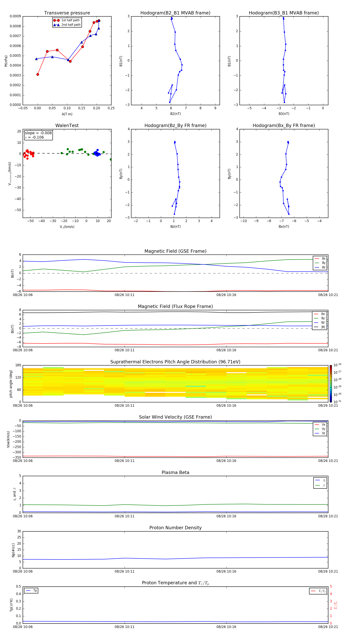Viewport: 351px width, 644px height.
Task: Click the Vz legend entry
Action: coord(320,433)
